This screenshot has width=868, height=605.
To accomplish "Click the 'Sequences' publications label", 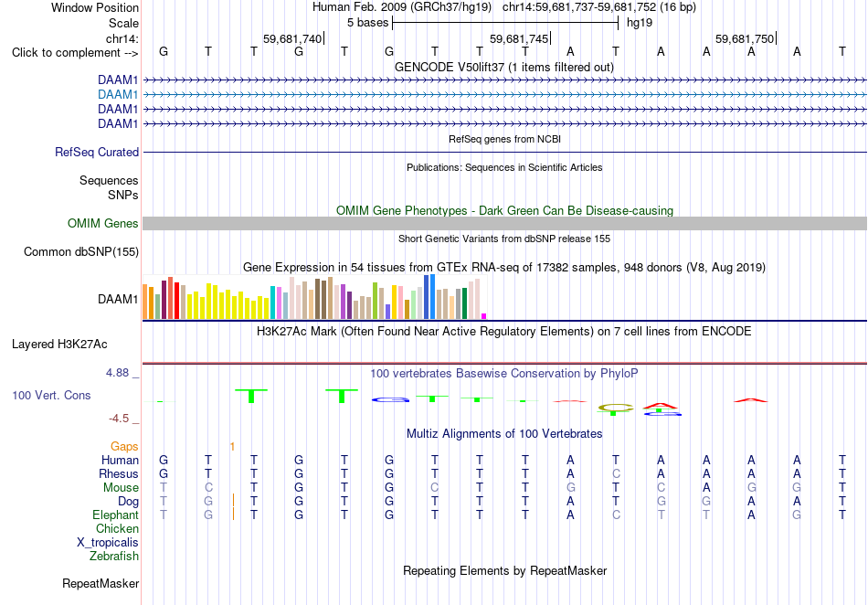I will point(109,180).
